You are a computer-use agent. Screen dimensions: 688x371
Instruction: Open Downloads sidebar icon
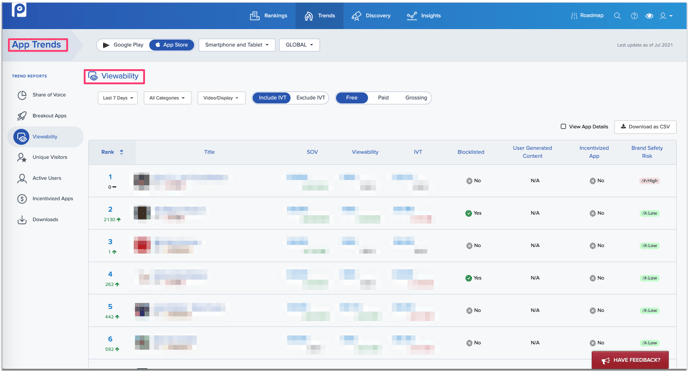pos(22,220)
